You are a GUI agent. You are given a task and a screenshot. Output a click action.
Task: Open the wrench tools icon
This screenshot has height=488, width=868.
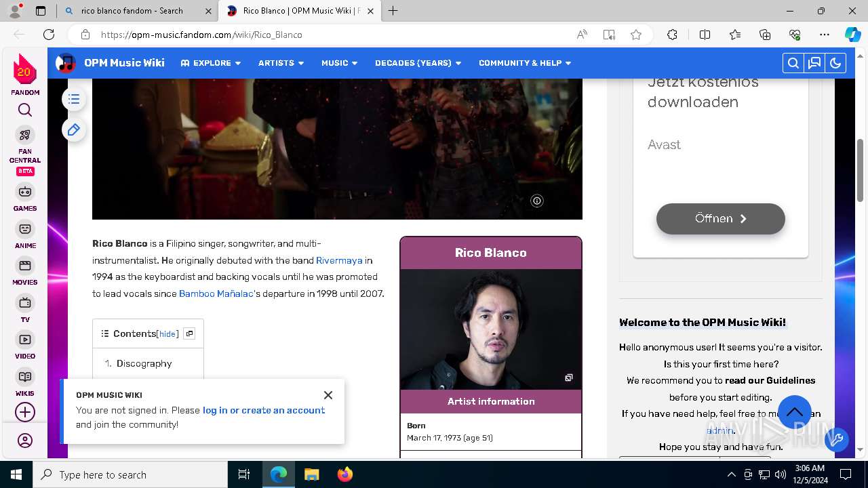pos(837,439)
